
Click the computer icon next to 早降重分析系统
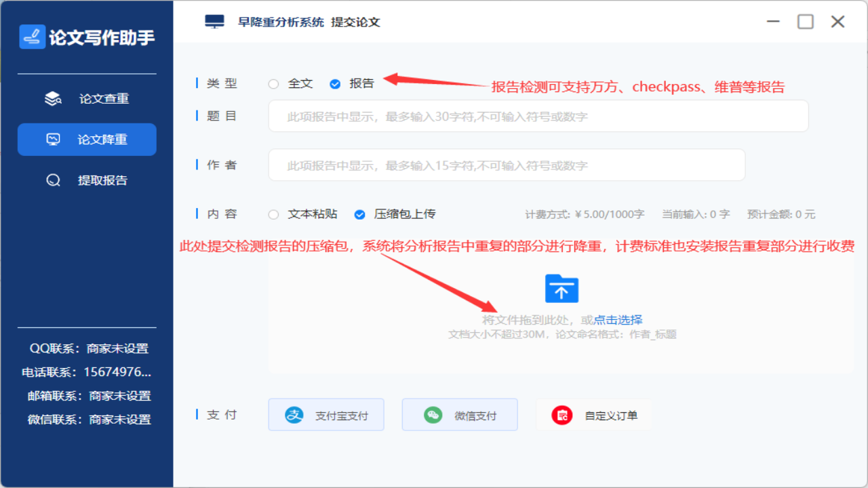tap(214, 20)
